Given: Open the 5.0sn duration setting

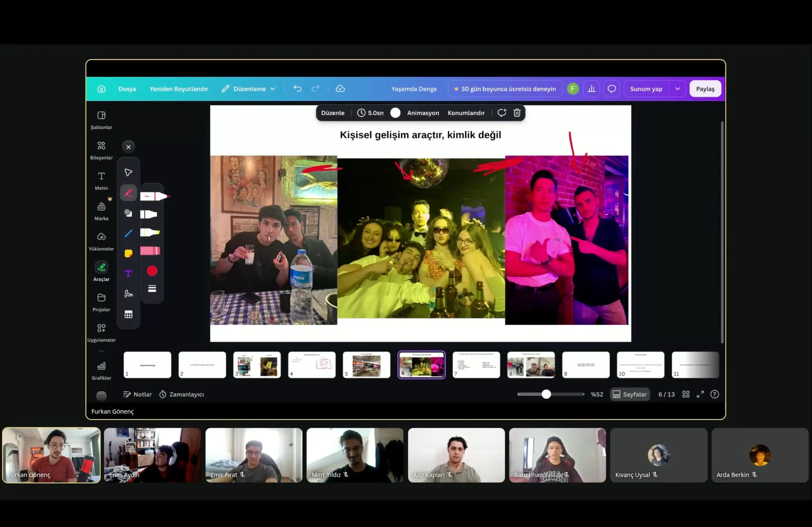Looking at the screenshot, I should [x=370, y=113].
